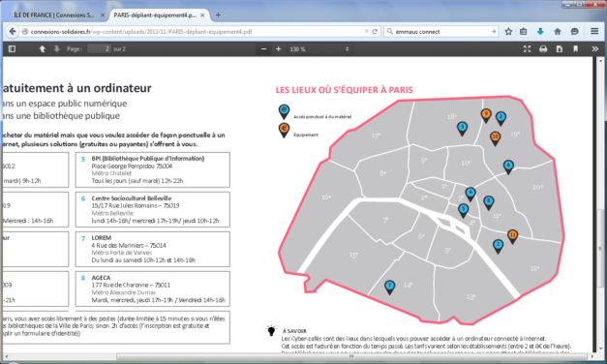Click the 177 Rue de Charonne address
The width and height of the screenshot is (607, 364).
(131, 285)
